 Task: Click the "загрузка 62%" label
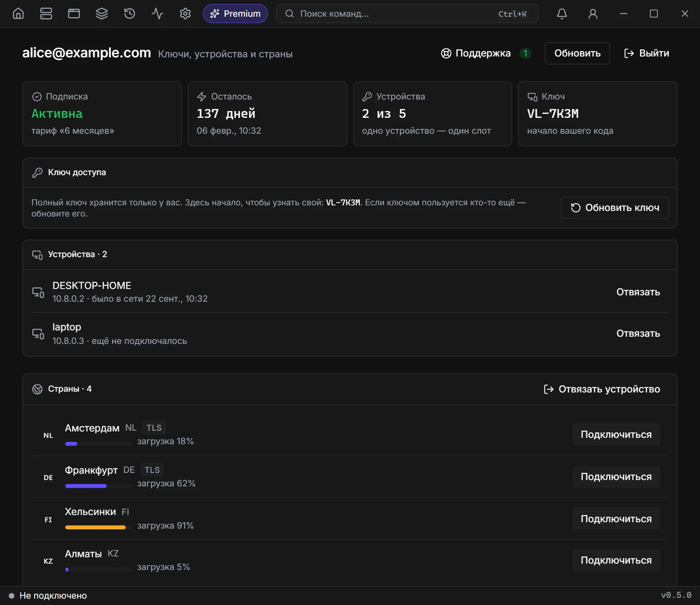click(x=166, y=484)
